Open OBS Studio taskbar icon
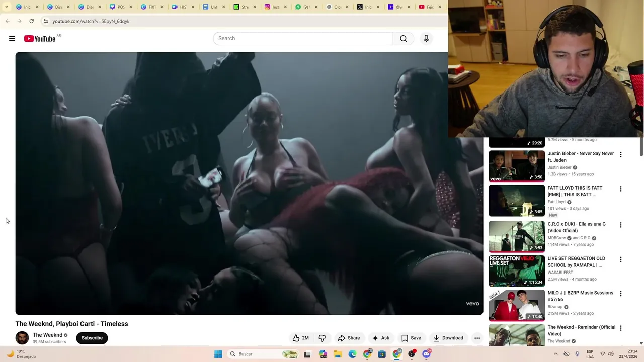 [412, 354]
